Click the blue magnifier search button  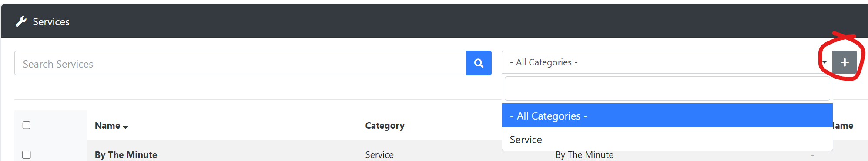pyautogui.click(x=479, y=63)
